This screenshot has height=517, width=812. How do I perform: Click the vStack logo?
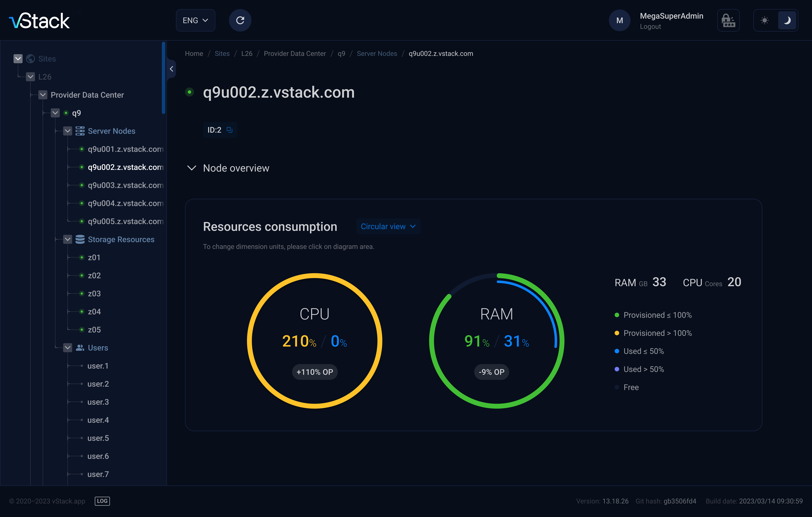39,21
